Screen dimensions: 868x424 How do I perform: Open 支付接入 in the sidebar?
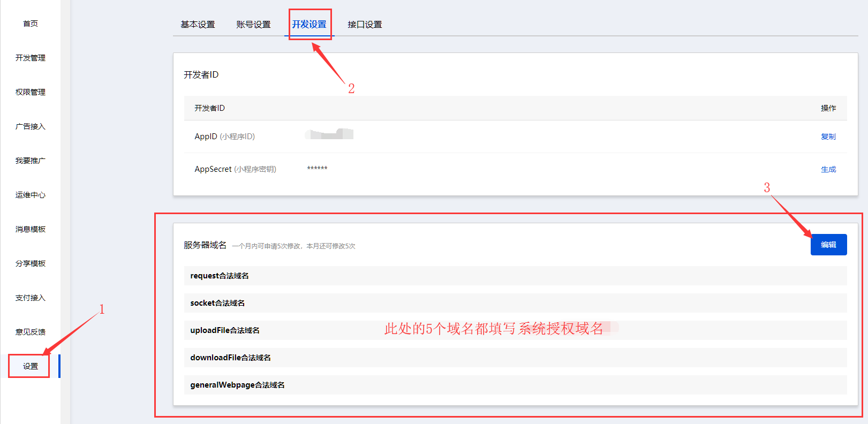coord(31,298)
